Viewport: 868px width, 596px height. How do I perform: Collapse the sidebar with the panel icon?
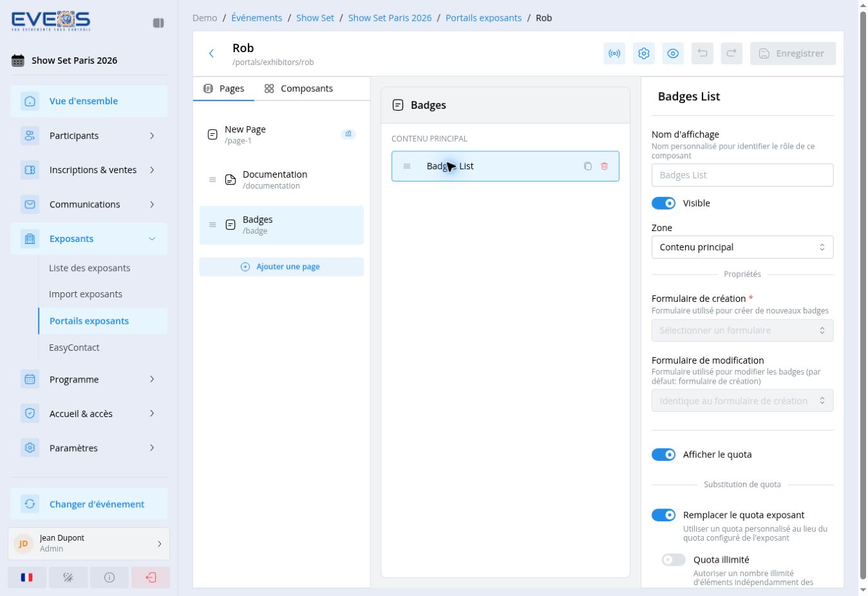click(158, 23)
